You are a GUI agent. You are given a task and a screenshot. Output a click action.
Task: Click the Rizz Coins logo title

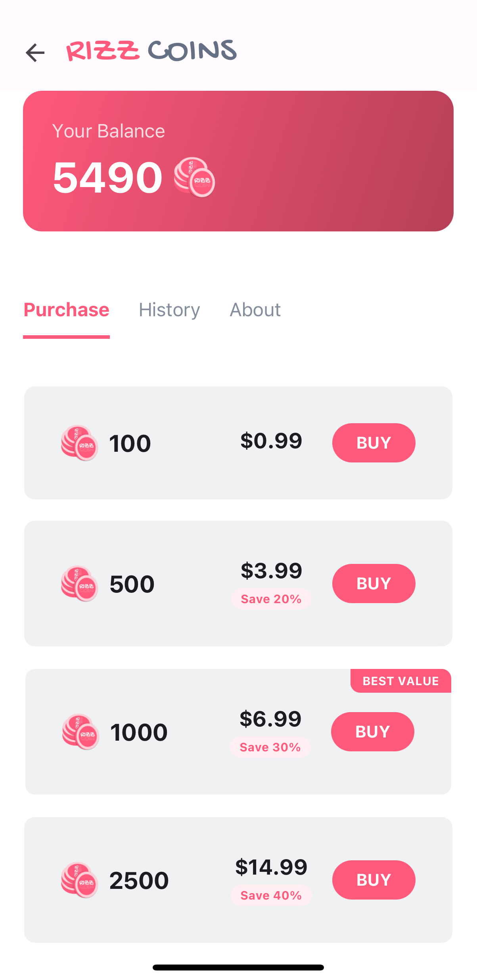[151, 51]
